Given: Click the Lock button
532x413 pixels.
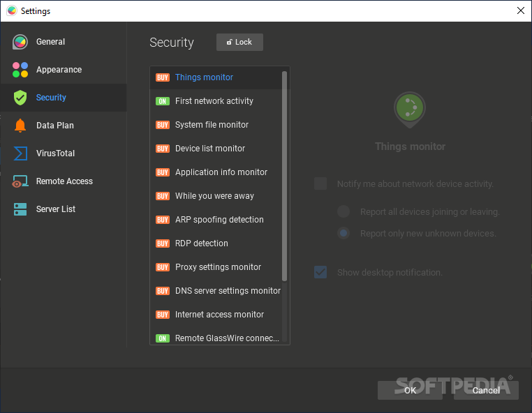Looking at the screenshot, I should [x=239, y=42].
